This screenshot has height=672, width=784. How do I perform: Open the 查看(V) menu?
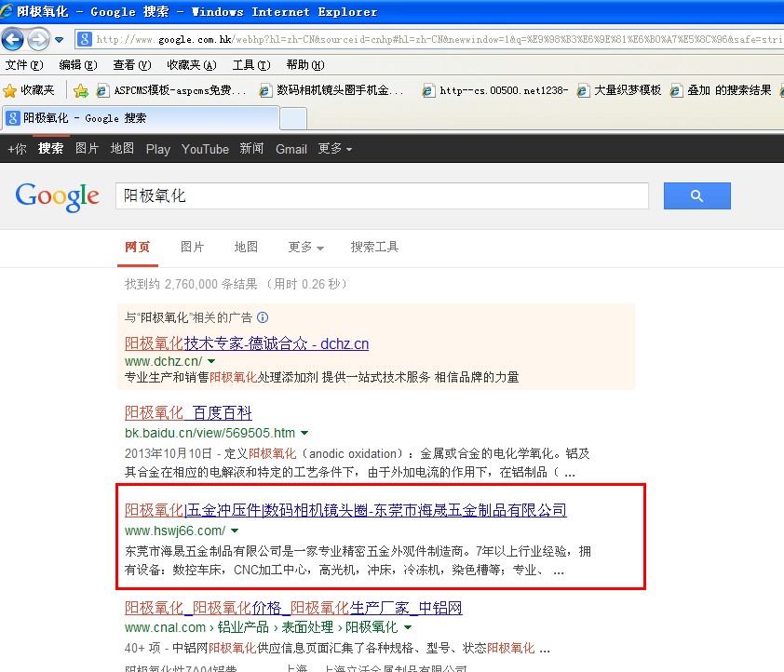131,65
